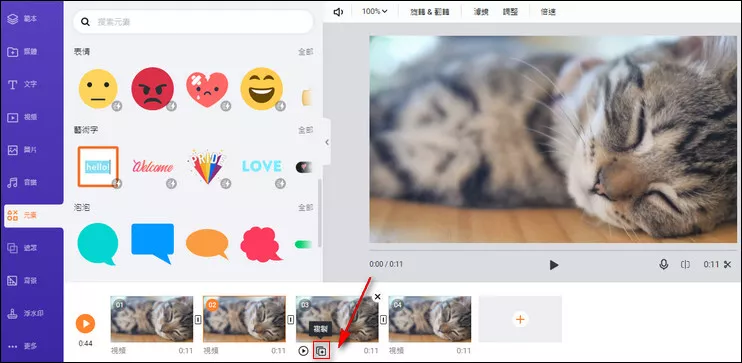Add the blue rectangular speech bubble
The width and height of the screenshot is (742, 363).
pos(152,244)
